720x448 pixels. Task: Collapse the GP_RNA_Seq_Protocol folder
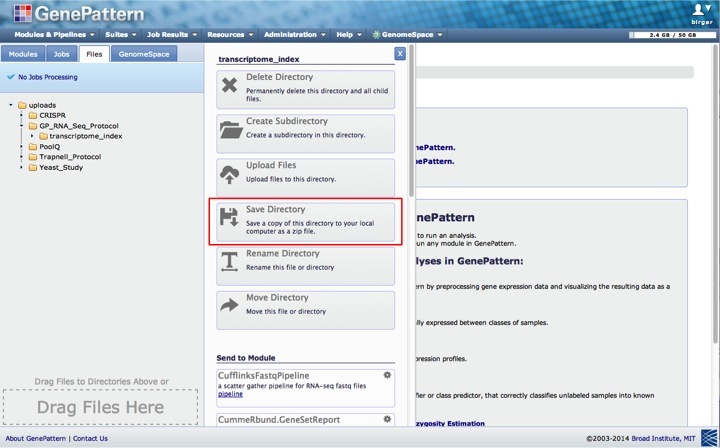point(21,126)
